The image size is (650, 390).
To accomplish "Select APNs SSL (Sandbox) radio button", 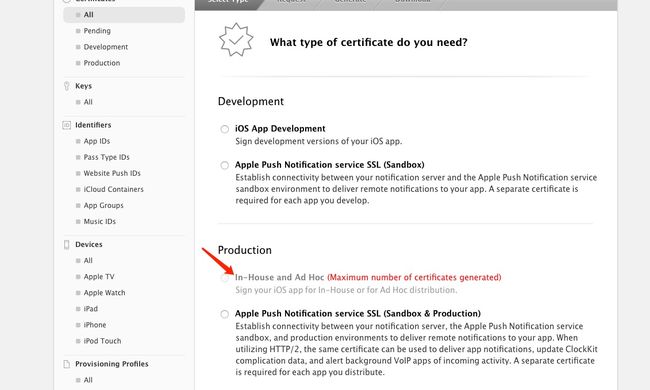I will pyautogui.click(x=224, y=165).
